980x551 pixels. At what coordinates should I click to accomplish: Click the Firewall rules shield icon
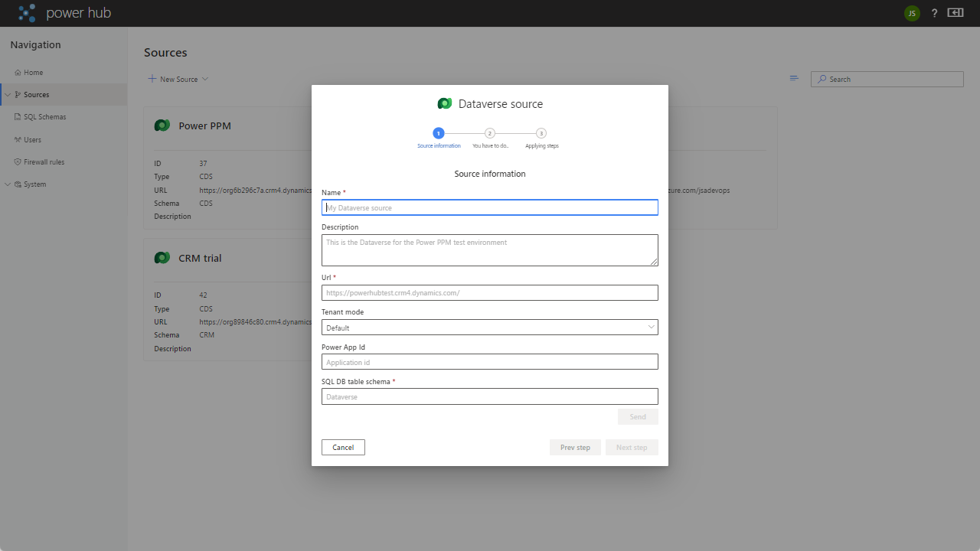18,162
